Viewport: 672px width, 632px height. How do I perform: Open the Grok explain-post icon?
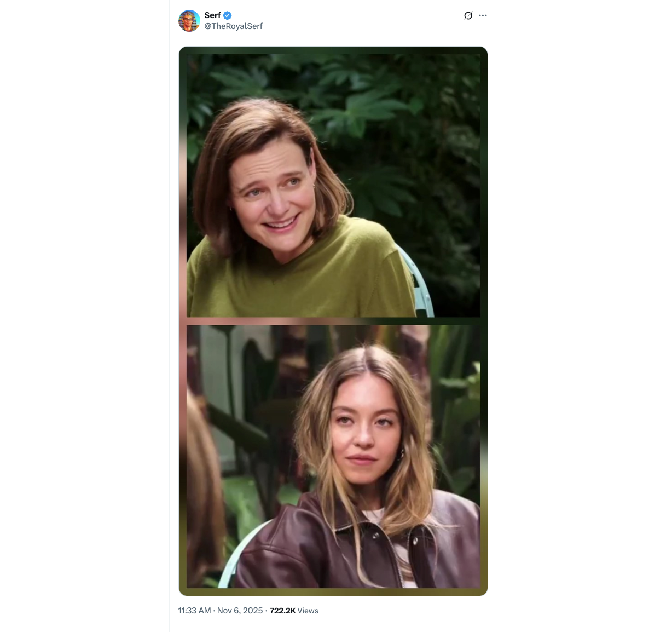pyautogui.click(x=468, y=15)
